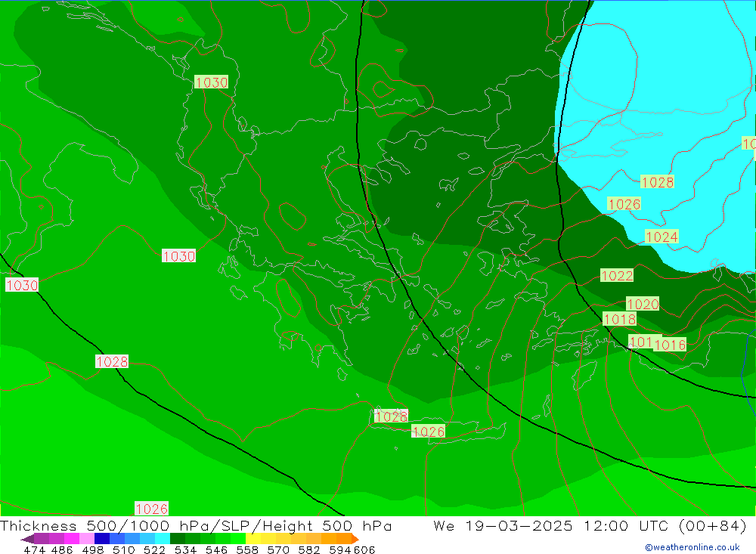Click the 534 legend value
The image size is (756, 554).
185,549
